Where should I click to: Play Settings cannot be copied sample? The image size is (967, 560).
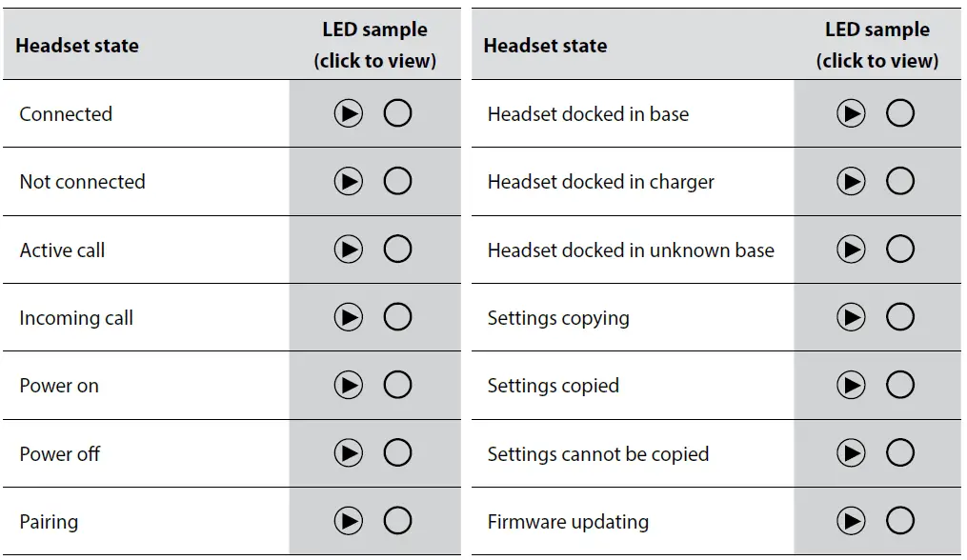click(851, 453)
